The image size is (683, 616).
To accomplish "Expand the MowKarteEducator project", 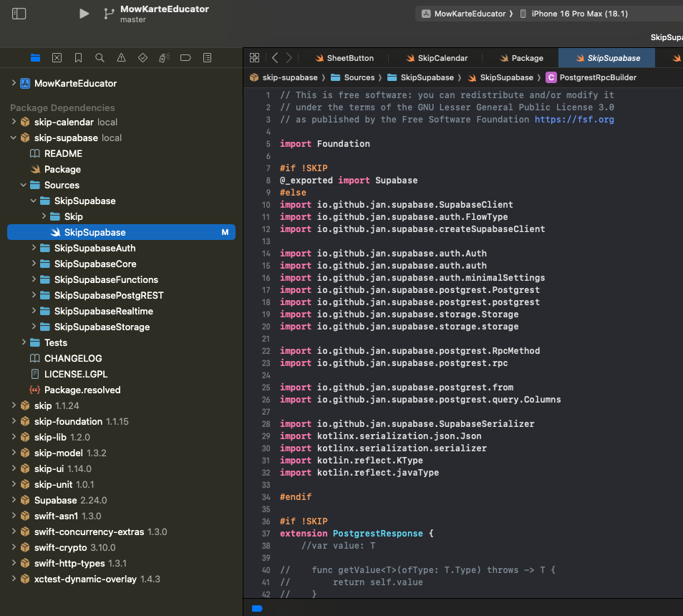I will coord(14,83).
